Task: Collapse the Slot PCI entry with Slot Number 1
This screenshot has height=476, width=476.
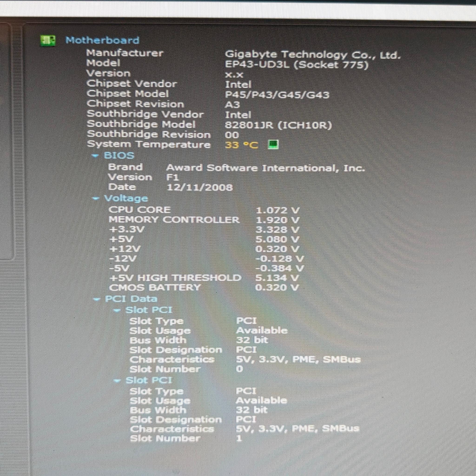Action: (118, 381)
